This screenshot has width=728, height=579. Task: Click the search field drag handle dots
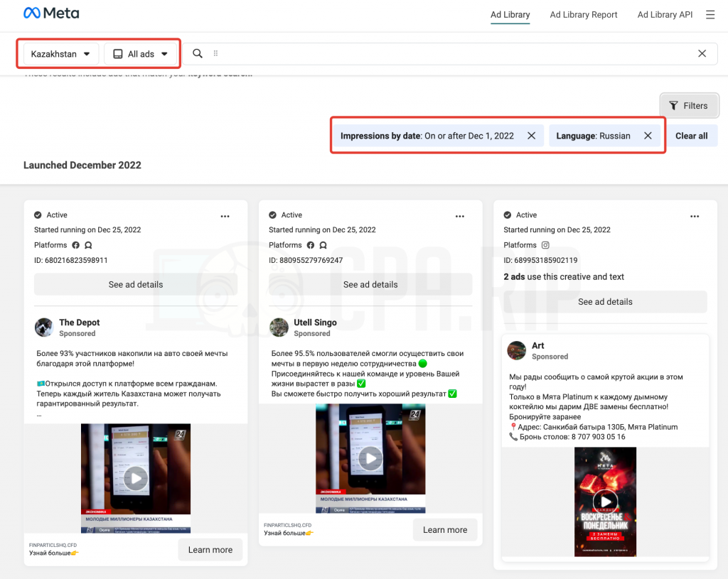(x=215, y=53)
